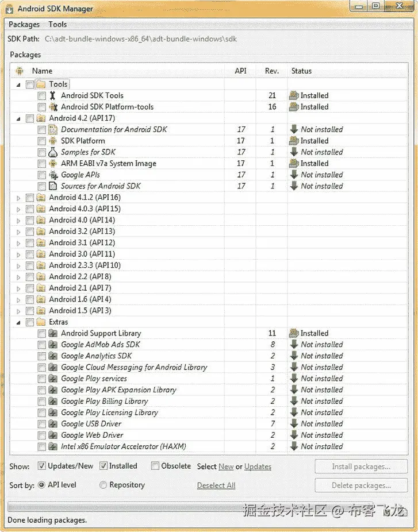The image size is (418, 532).
Task: Click the Select New link
Action: pos(226,467)
